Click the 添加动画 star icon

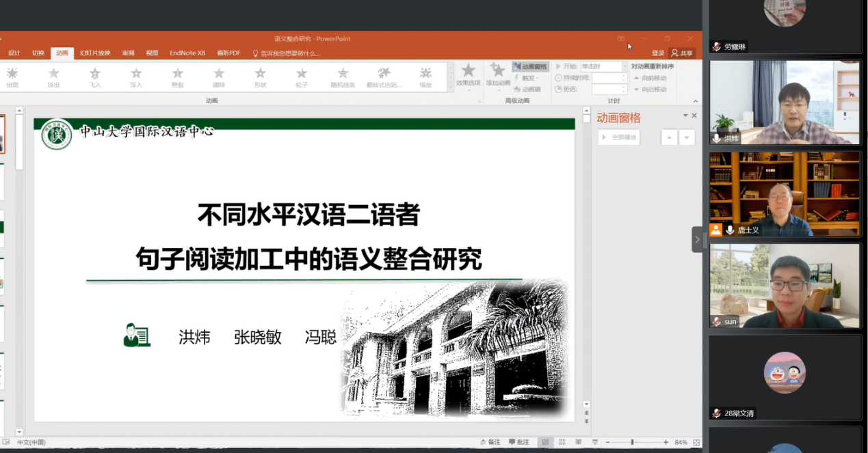498,72
